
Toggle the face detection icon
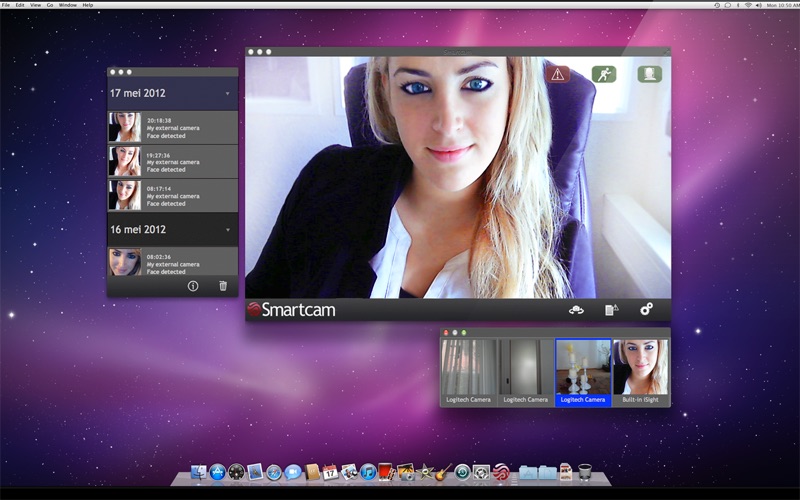click(649, 73)
